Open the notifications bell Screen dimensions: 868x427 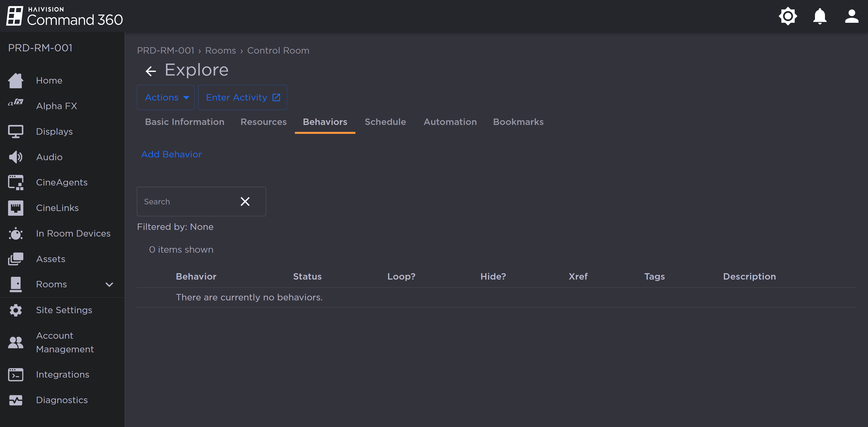click(819, 16)
